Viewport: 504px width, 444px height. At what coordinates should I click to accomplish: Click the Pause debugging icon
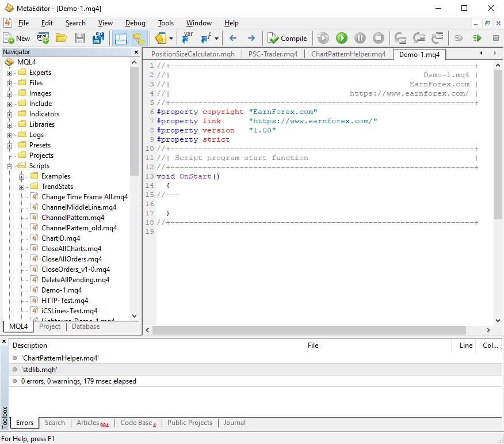coord(360,39)
